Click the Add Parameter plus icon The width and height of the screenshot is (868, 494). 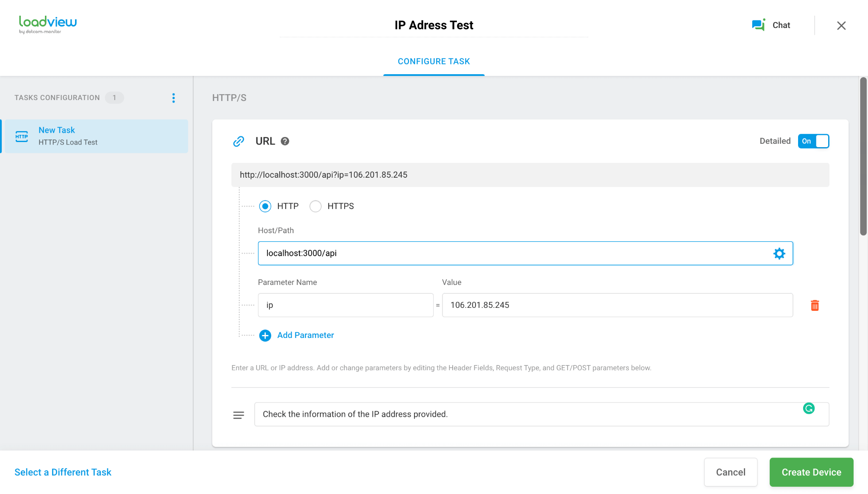(x=265, y=335)
